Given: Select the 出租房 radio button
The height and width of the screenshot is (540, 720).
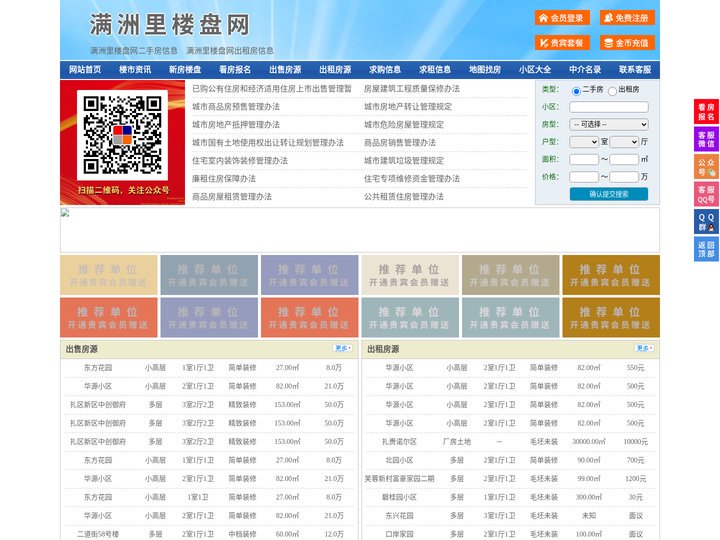Looking at the screenshot, I should pos(612,91).
